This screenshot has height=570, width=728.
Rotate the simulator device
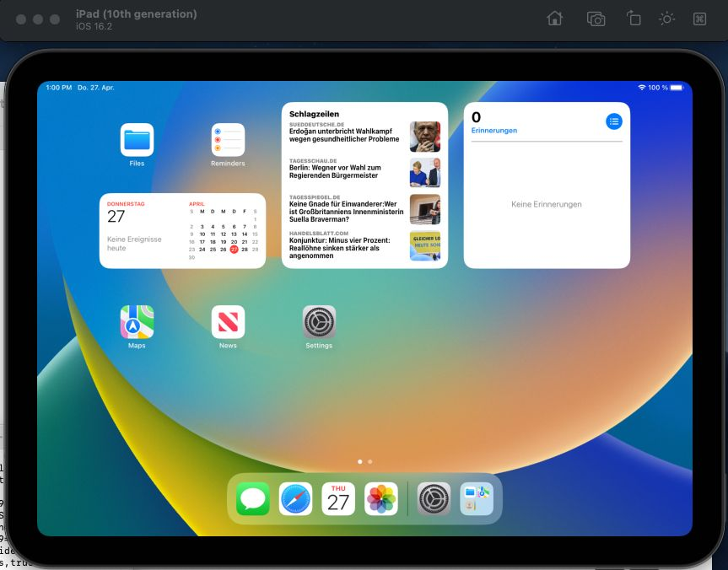[x=634, y=19]
